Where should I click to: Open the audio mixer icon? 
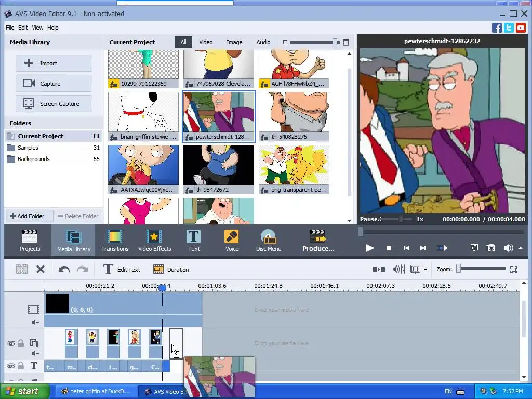coord(399,270)
